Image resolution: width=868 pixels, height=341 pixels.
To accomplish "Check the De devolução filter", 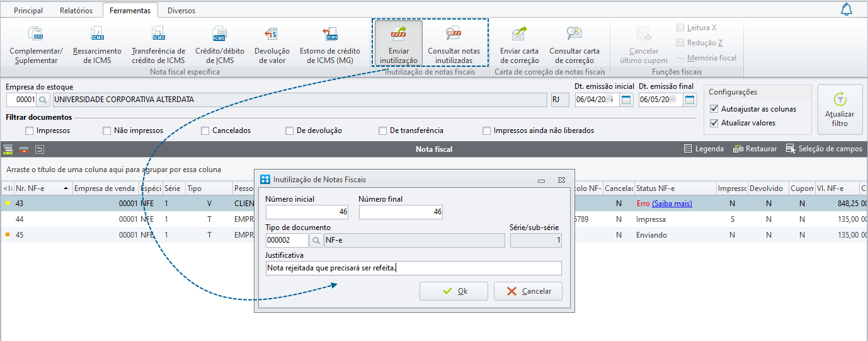I will tap(290, 130).
